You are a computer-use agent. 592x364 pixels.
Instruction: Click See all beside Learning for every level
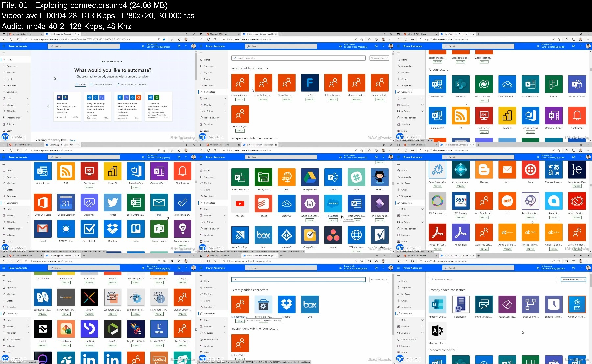click(x=73, y=140)
